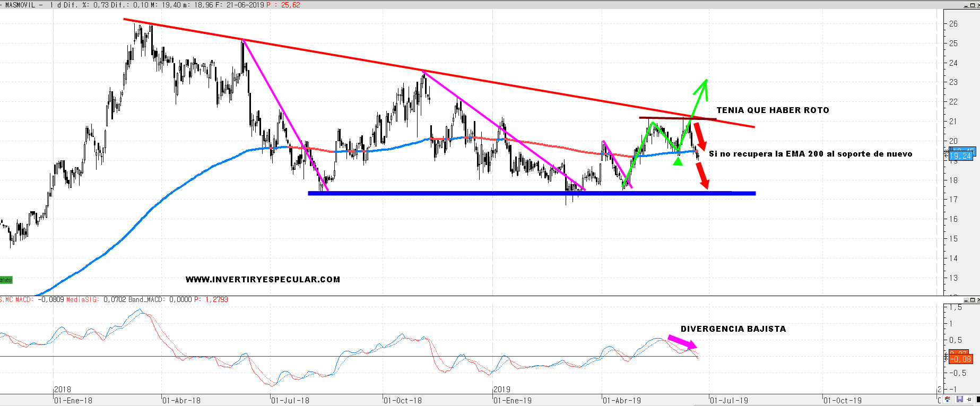Click the 01-Ene-19 date axis marker
This screenshot has height=406, width=980.
click(513, 401)
